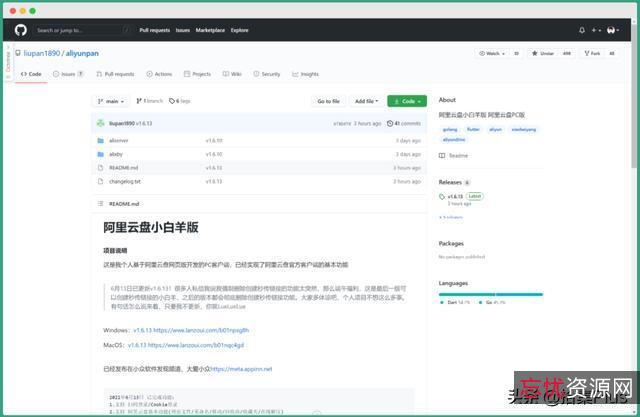This screenshot has height=417, width=640.
Task: View the 6 tags link
Action: coord(180,101)
